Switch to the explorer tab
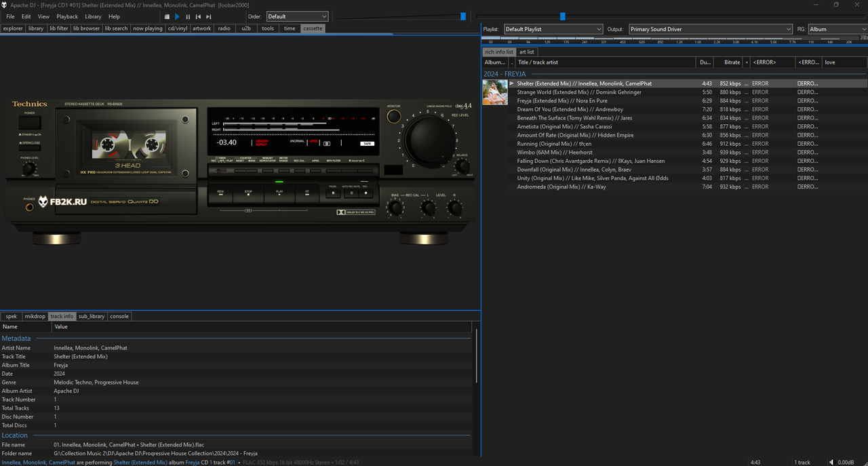868x466 pixels. pyautogui.click(x=13, y=28)
